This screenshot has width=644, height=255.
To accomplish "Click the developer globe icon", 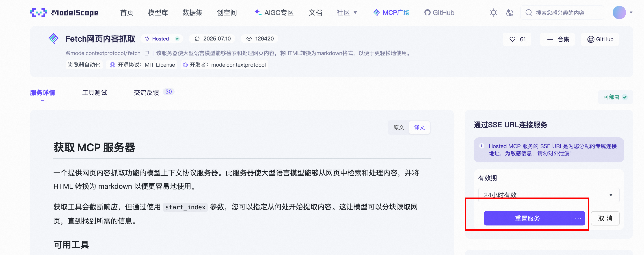I will (185, 65).
